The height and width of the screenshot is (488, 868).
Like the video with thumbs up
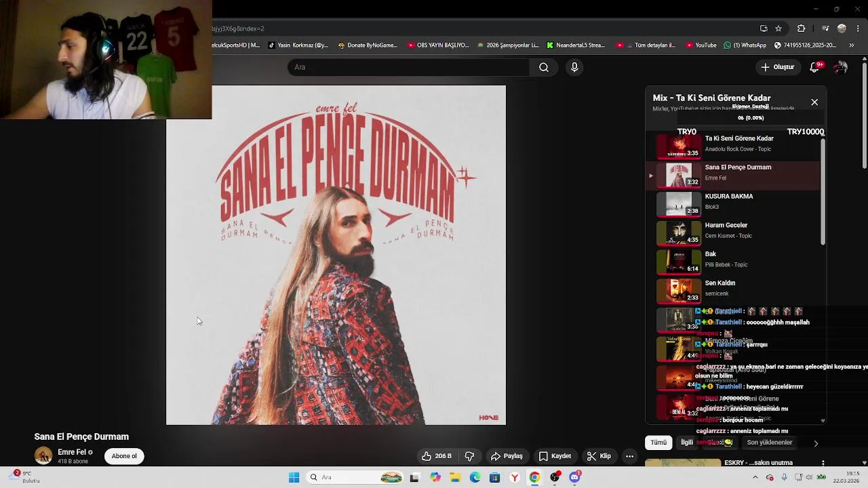(x=437, y=456)
